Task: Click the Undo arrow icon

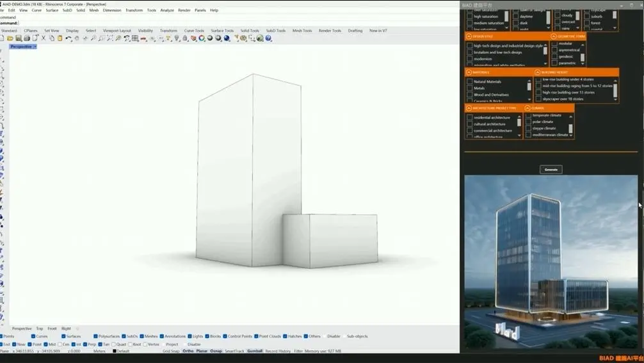Action: click(x=68, y=38)
